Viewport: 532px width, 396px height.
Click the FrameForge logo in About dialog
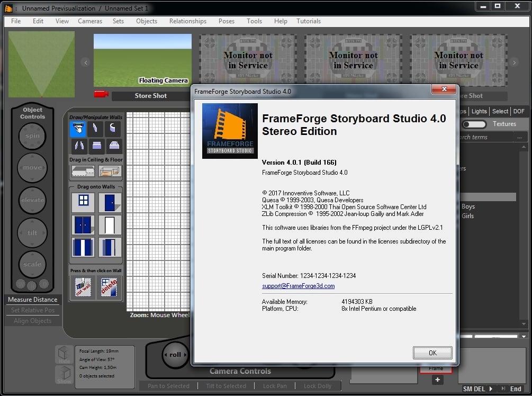click(230, 131)
